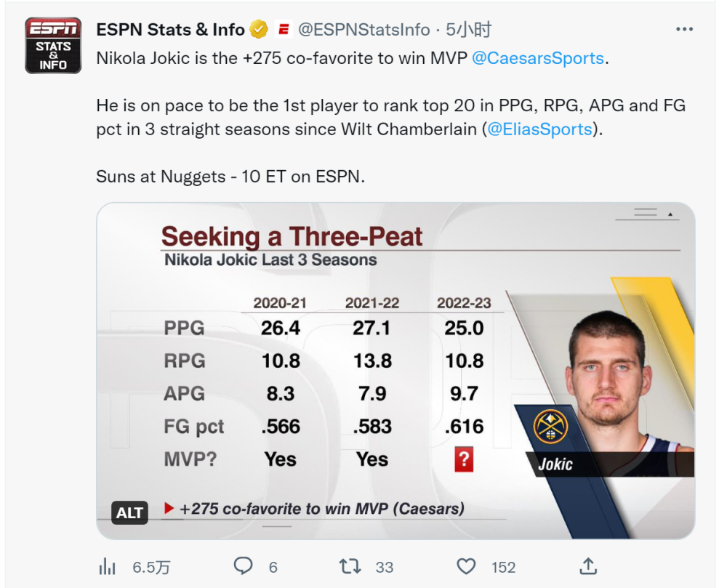Click the ESPN Stats & Info display name

click(x=170, y=30)
